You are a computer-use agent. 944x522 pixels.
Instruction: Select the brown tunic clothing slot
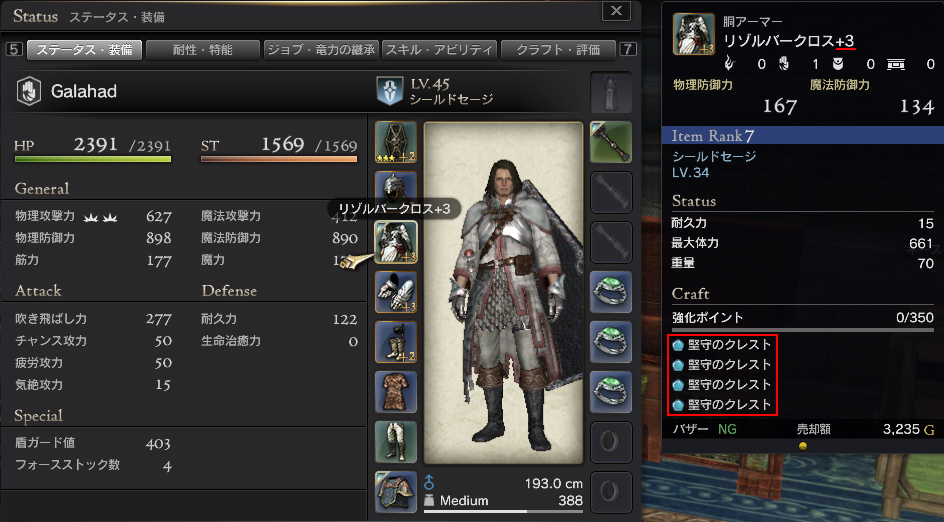pos(396,392)
